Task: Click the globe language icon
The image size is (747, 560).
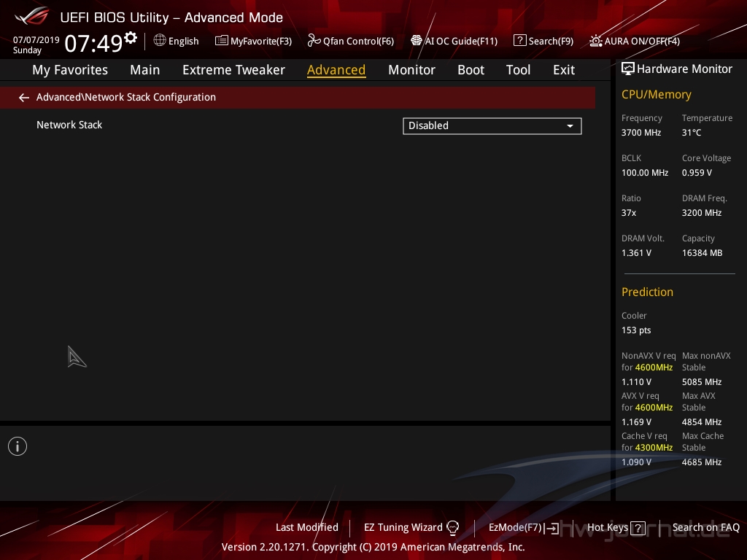Action: (x=160, y=41)
